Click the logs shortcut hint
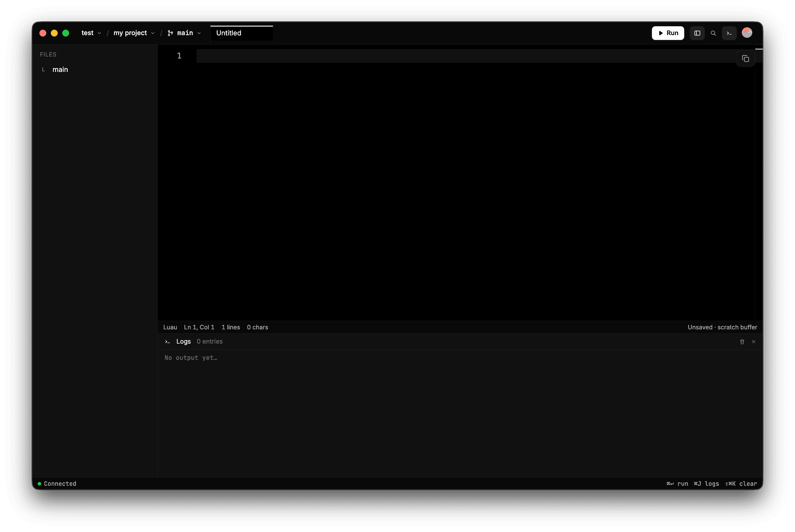The height and width of the screenshot is (532, 795). tap(706, 483)
